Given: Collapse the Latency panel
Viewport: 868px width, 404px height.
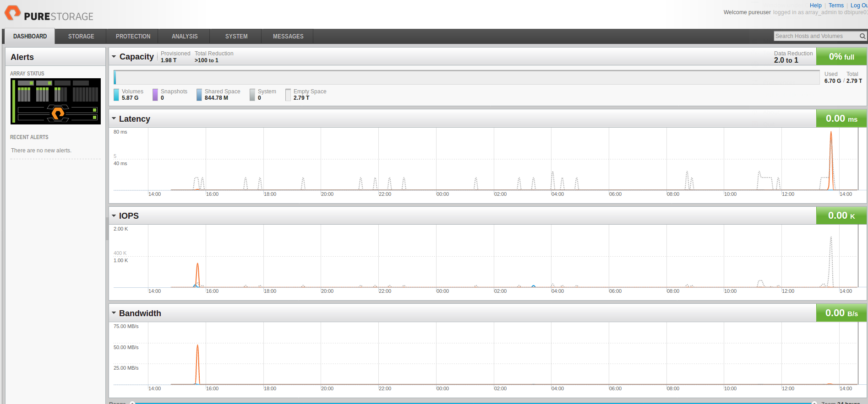Looking at the screenshot, I should (x=114, y=119).
